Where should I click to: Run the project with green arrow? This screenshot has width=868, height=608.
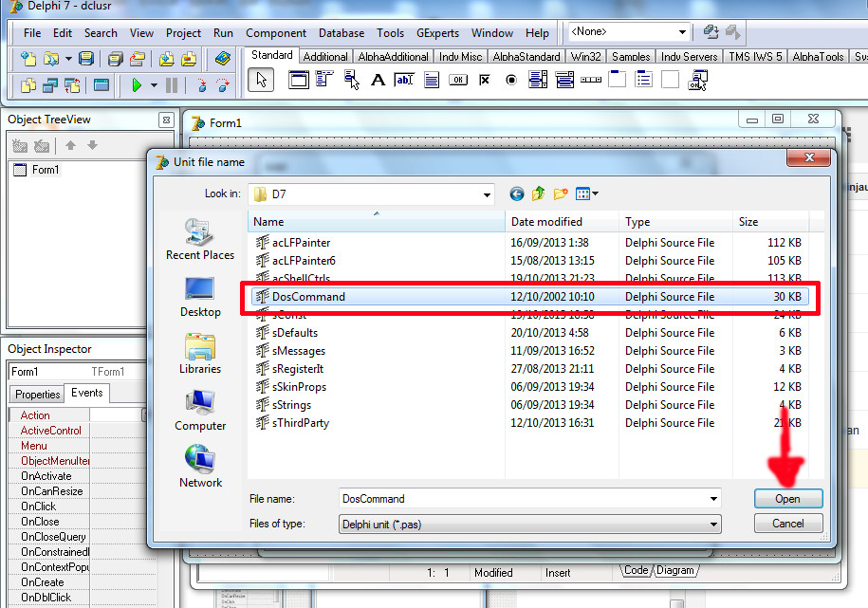pos(137,85)
